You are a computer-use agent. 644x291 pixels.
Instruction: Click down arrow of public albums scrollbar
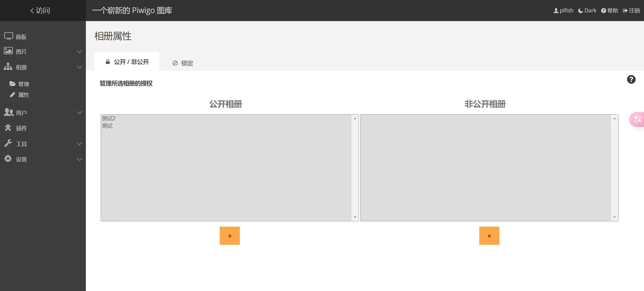[355, 217]
